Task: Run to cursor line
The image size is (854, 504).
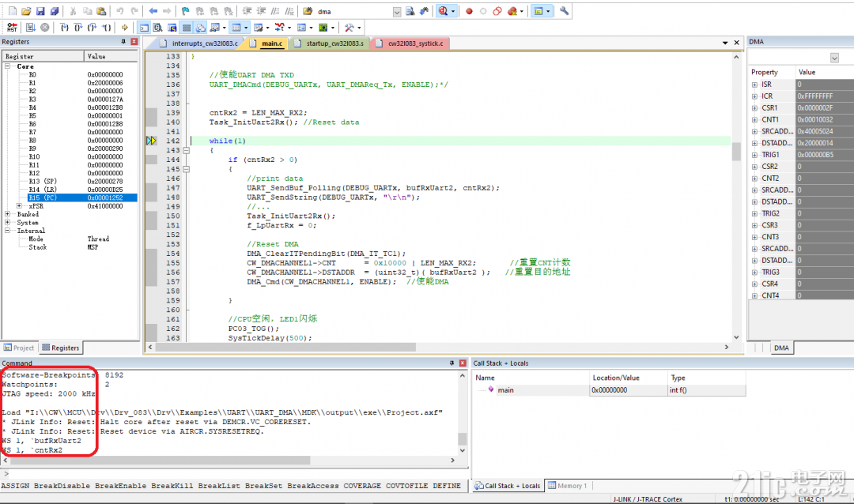Action: [x=106, y=27]
